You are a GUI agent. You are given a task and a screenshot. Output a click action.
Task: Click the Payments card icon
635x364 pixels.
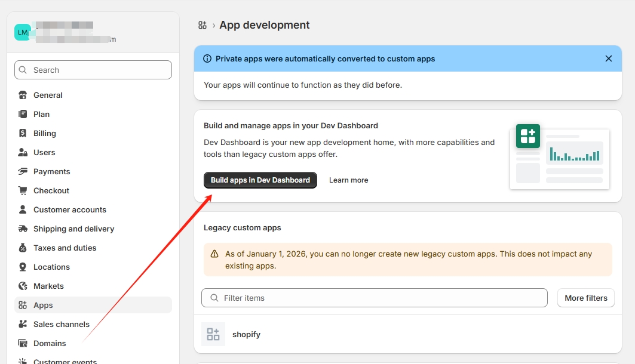23,172
